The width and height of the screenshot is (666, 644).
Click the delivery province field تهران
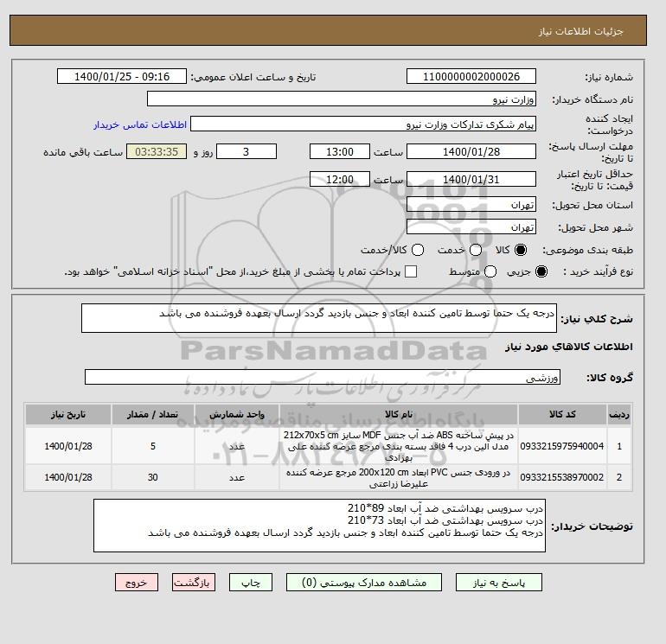coord(471,205)
